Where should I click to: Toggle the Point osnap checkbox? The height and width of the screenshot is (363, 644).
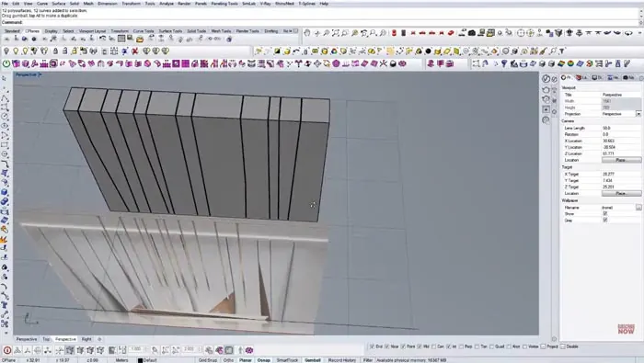click(403, 346)
